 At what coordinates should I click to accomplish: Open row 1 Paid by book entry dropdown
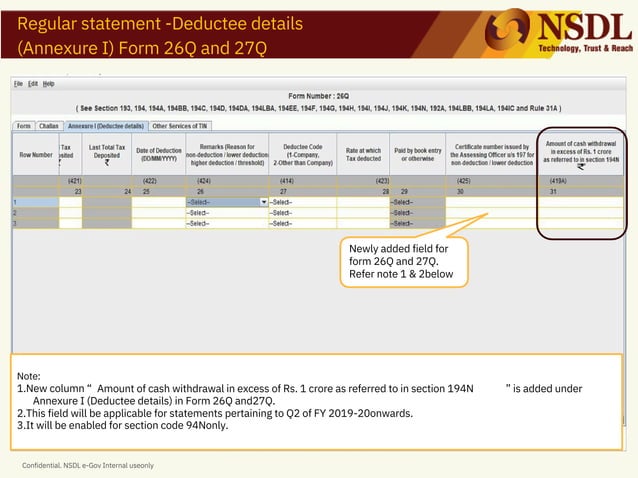point(417,202)
